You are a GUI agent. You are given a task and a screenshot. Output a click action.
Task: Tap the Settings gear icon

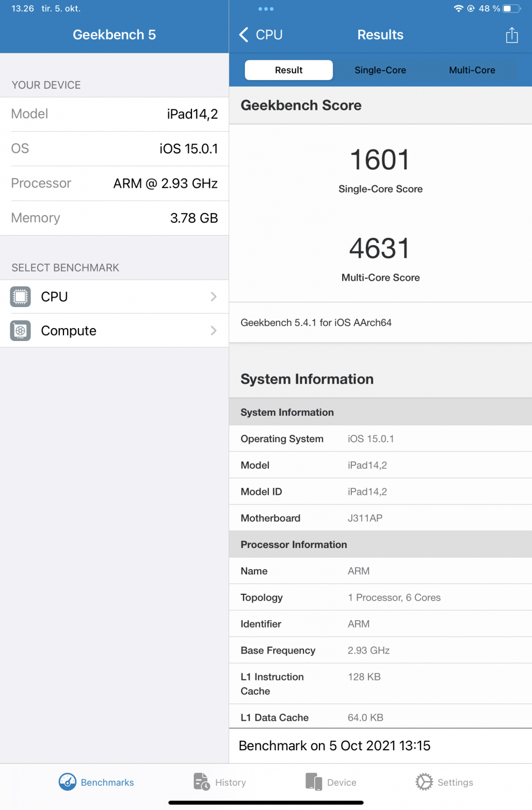coord(424,782)
